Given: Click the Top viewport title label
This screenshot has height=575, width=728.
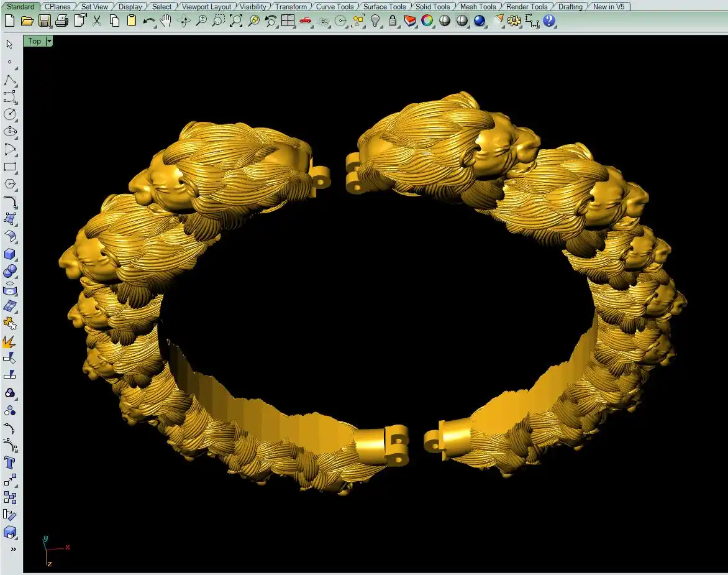Looking at the screenshot, I should 35,41.
